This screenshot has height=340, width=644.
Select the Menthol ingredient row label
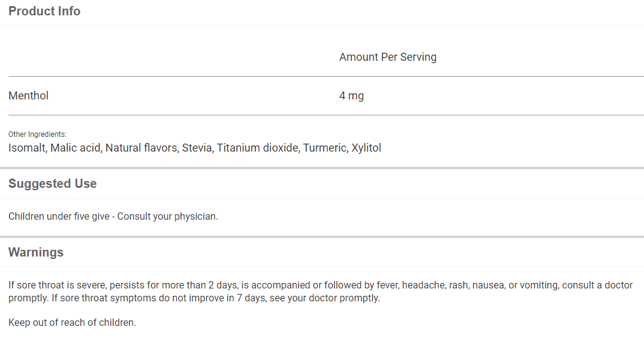28,96
